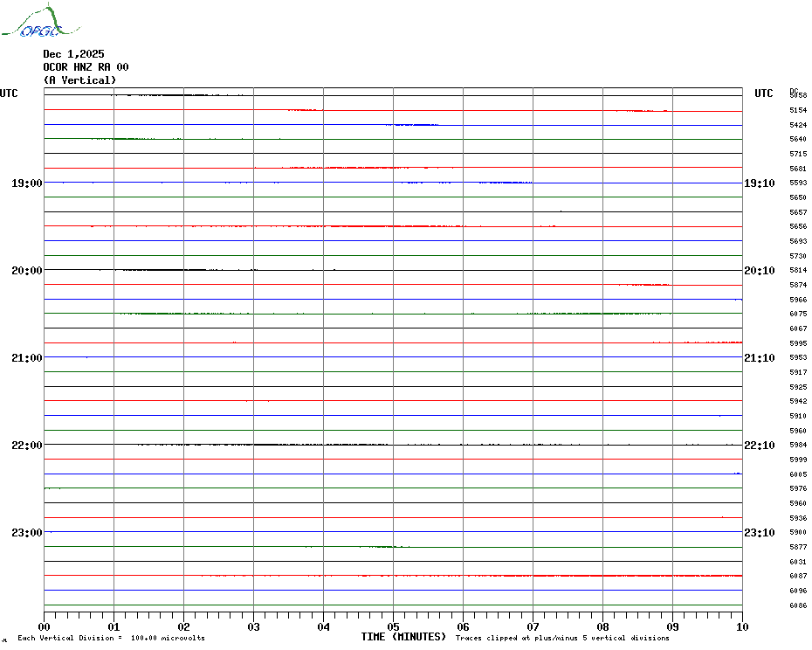Image resolution: width=812 pixels, height=650 pixels.
Task: Click the 23:10 time label on right
Action: (x=759, y=533)
